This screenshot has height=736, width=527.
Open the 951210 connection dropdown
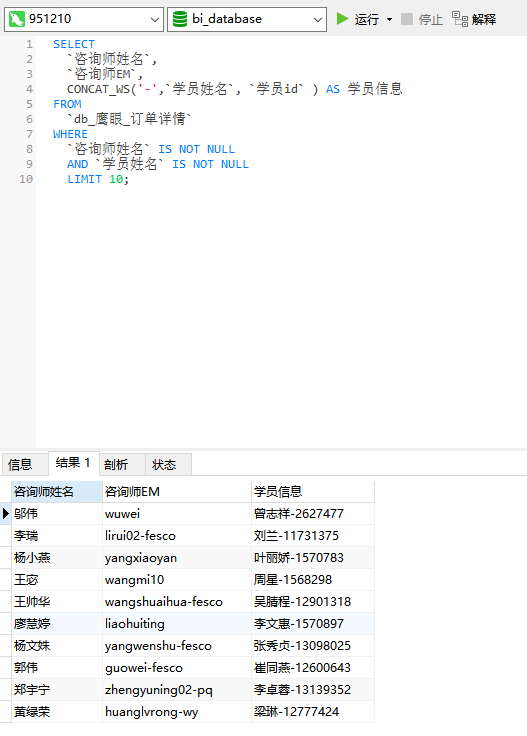click(x=154, y=20)
